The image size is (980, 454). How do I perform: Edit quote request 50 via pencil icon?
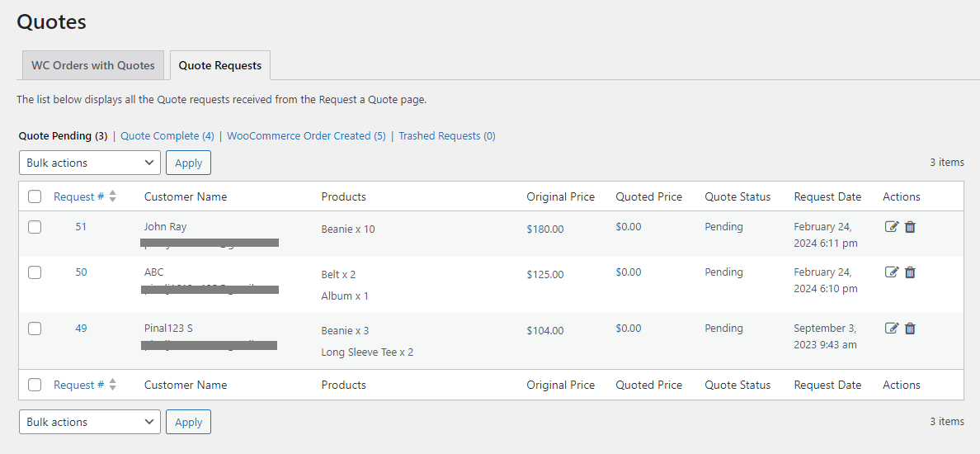pos(891,272)
